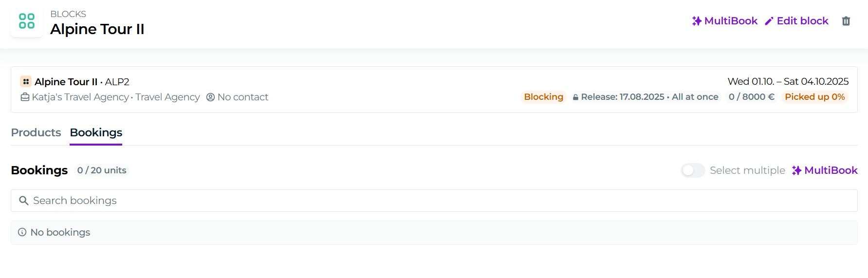This screenshot has height=278, width=868.
Task: Click the magnifier icon in the search bookings field
Action: 23,201
